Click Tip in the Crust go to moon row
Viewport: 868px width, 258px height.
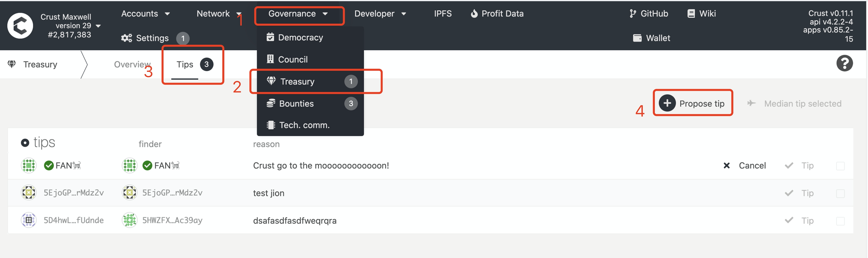799,165
